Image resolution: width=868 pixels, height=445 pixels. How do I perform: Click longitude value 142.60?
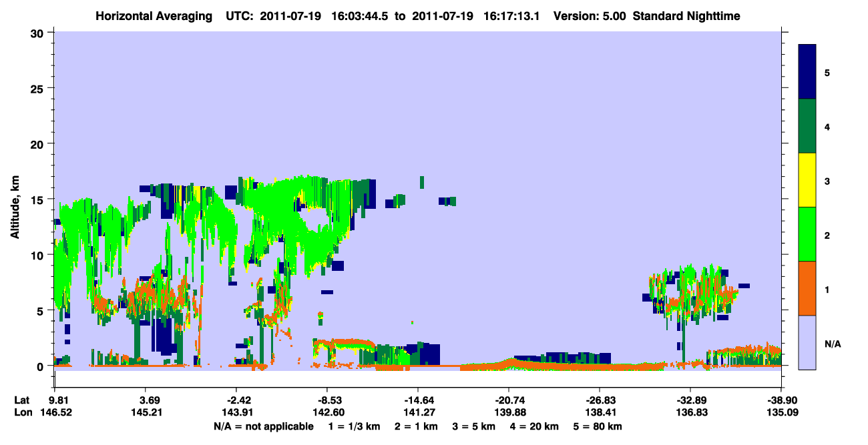click(x=329, y=412)
